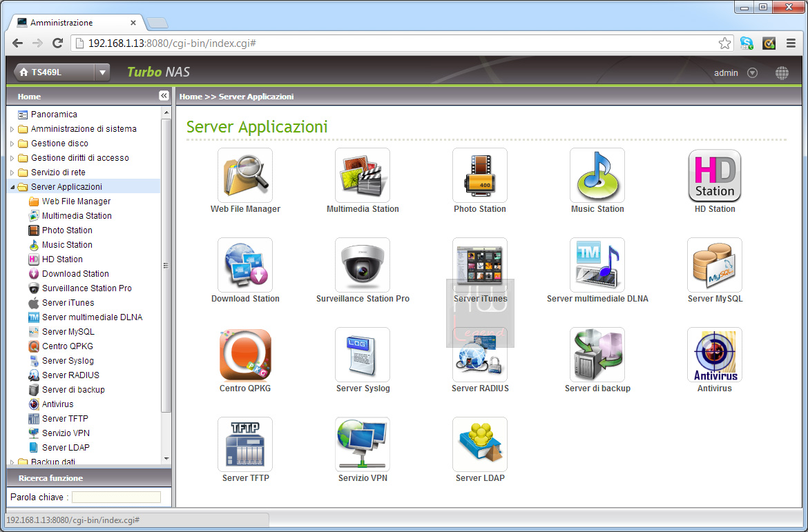Select Web File Manager in the sidebar
Screen dimensions: 808x532
(76, 201)
